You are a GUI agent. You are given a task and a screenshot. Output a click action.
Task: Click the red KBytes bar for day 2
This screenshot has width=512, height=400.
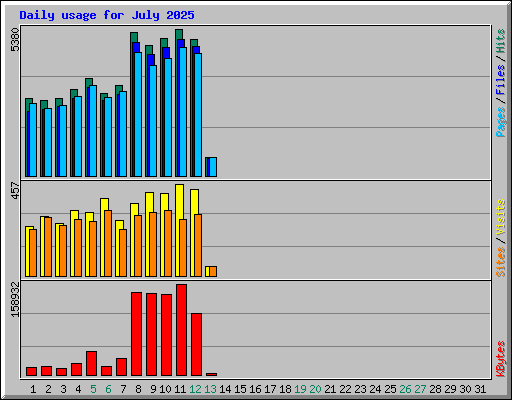click(x=46, y=371)
